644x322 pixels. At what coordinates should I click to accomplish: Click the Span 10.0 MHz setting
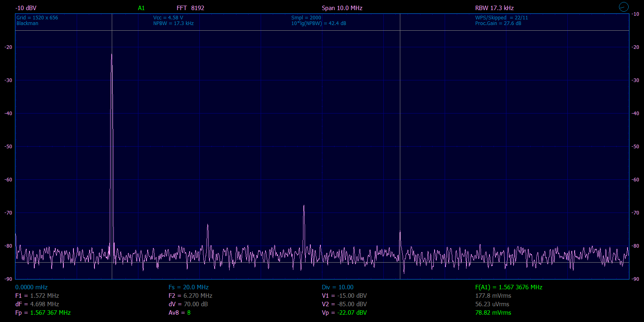[342, 8]
